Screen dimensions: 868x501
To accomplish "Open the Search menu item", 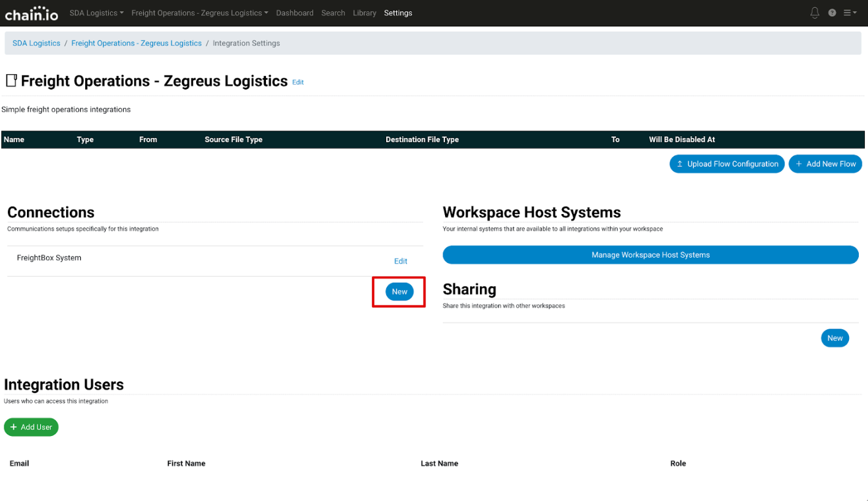I will (333, 13).
